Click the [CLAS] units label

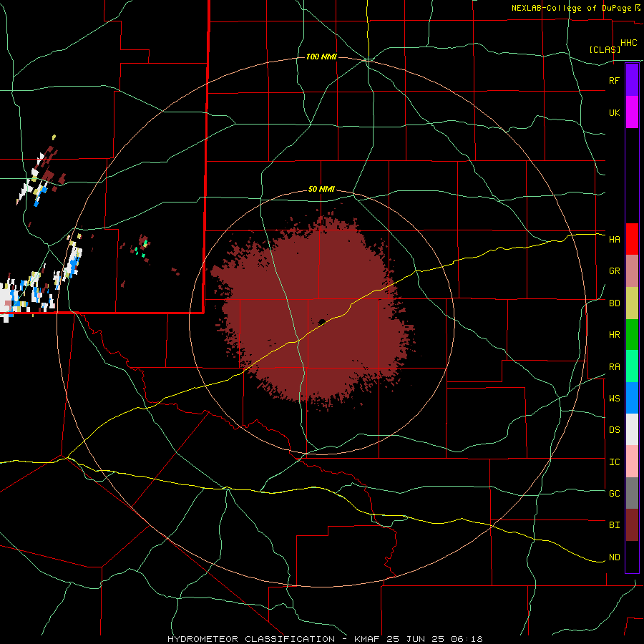(605, 49)
